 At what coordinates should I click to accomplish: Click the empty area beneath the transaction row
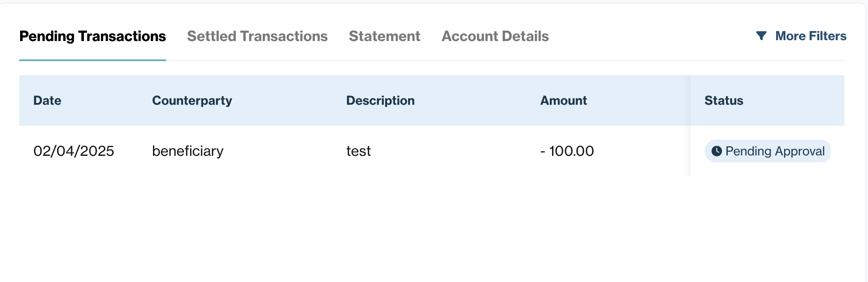click(432, 227)
